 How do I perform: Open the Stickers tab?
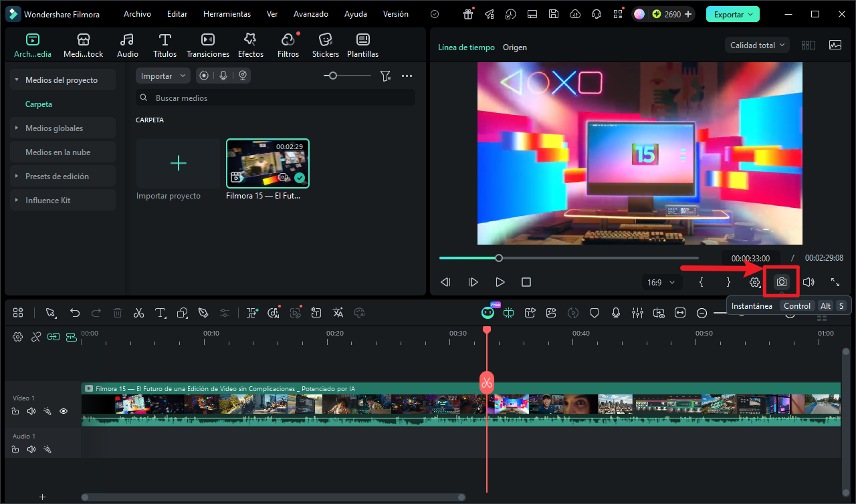326,45
